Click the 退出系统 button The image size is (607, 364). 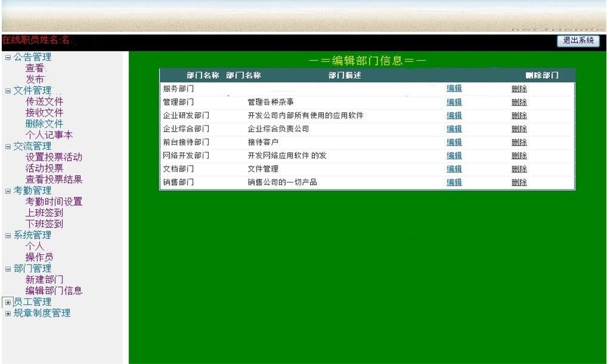click(x=578, y=41)
